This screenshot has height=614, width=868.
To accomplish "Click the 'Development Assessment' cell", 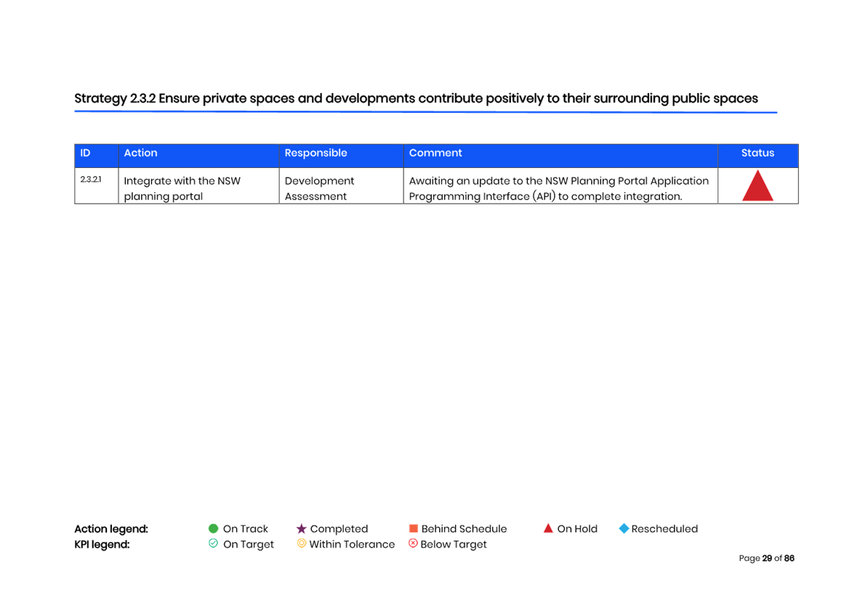I will pos(341,186).
